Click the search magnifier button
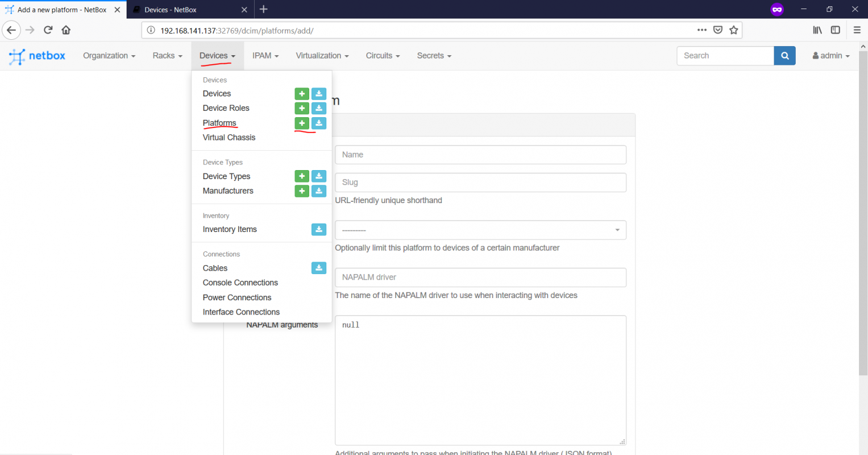This screenshot has height=455, width=868. pos(784,55)
